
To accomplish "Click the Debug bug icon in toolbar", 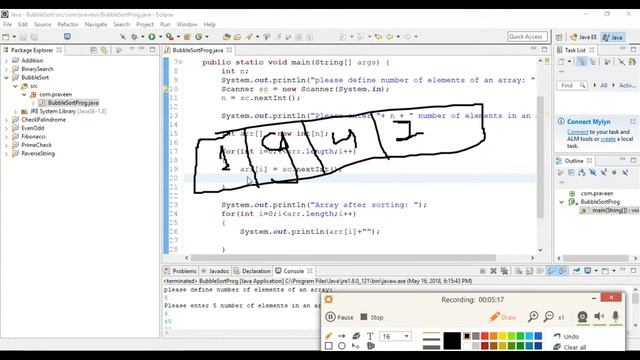I will click(x=134, y=37).
